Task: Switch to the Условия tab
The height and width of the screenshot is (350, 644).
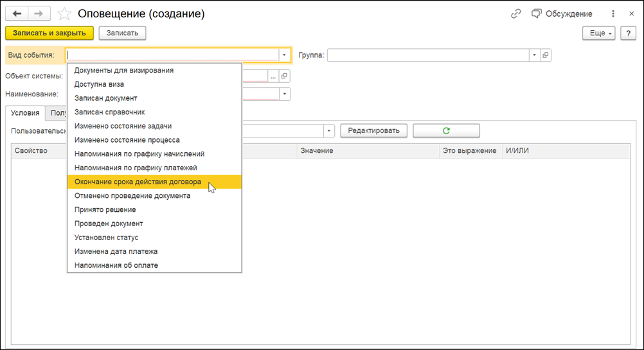Action: point(25,113)
